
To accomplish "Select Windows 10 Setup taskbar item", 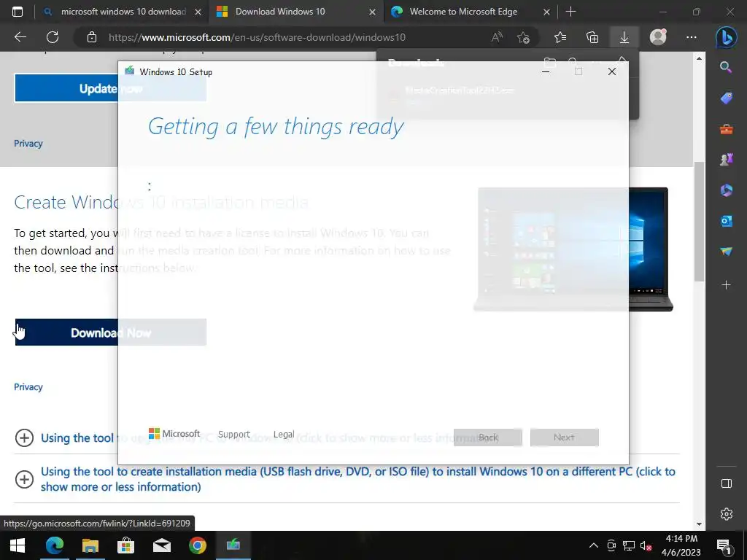I will (x=233, y=545).
